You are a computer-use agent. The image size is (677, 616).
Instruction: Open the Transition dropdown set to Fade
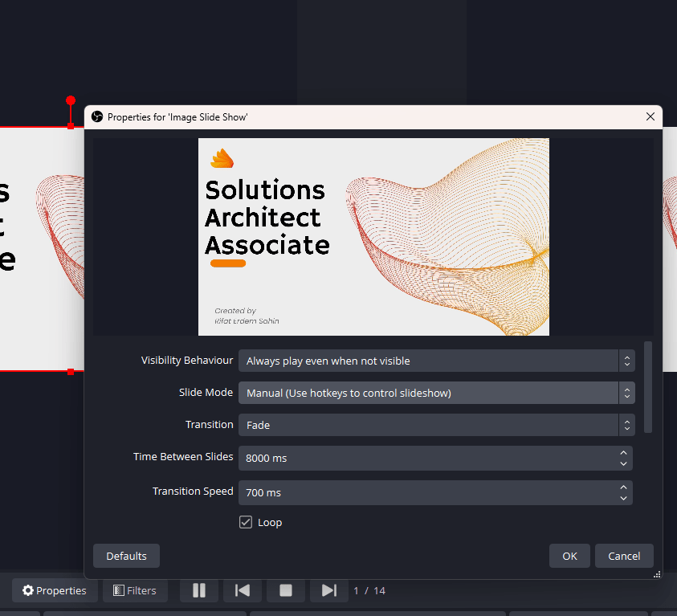point(437,425)
